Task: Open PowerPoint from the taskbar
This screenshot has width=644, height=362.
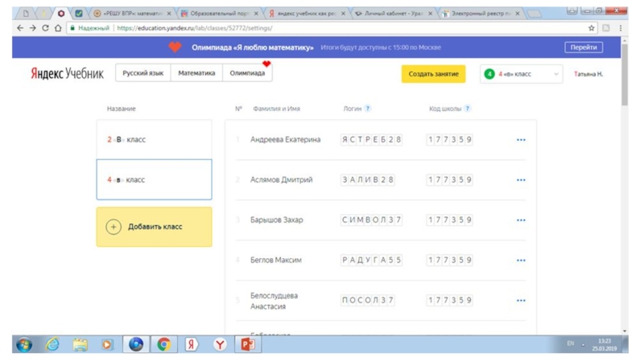Action: (x=246, y=344)
